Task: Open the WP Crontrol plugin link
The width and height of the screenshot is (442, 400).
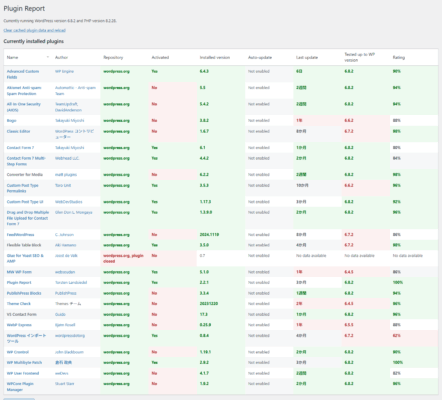Action: coord(18,352)
